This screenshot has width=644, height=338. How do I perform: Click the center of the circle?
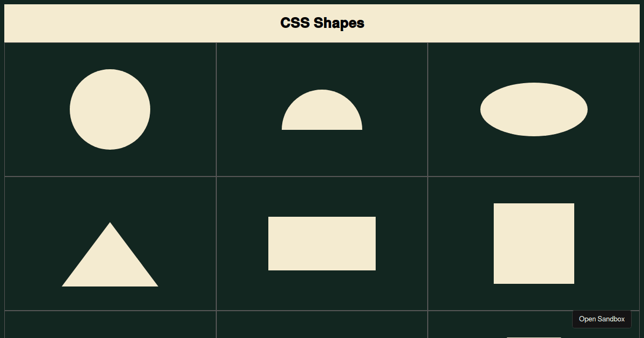coord(110,109)
